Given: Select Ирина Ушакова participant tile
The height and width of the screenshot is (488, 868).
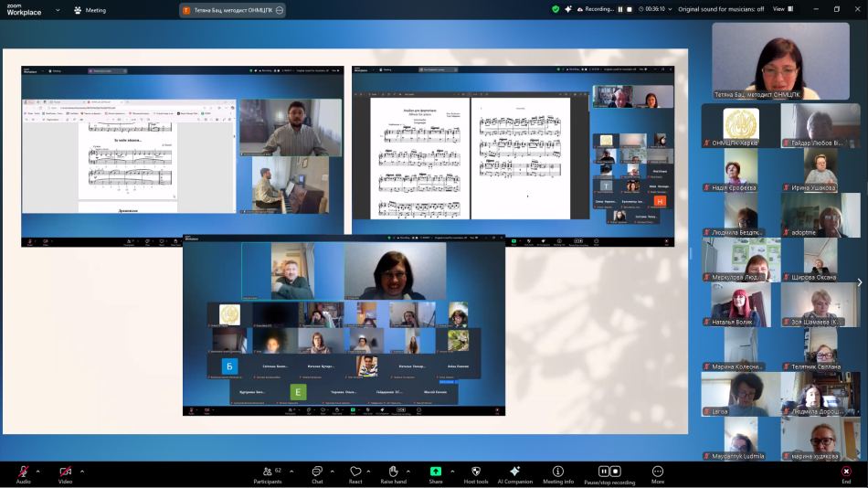Looking at the screenshot, I should pyautogui.click(x=821, y=171).
